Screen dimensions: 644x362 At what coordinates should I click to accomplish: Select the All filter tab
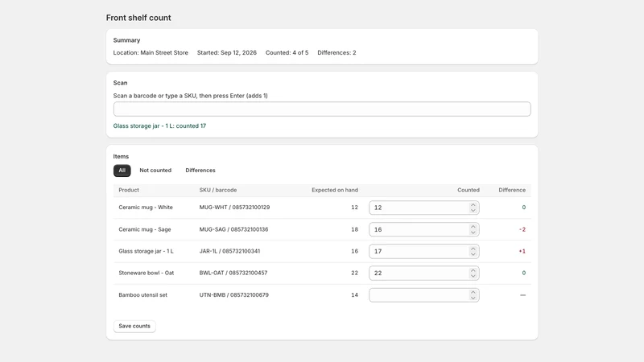(122, 171)
